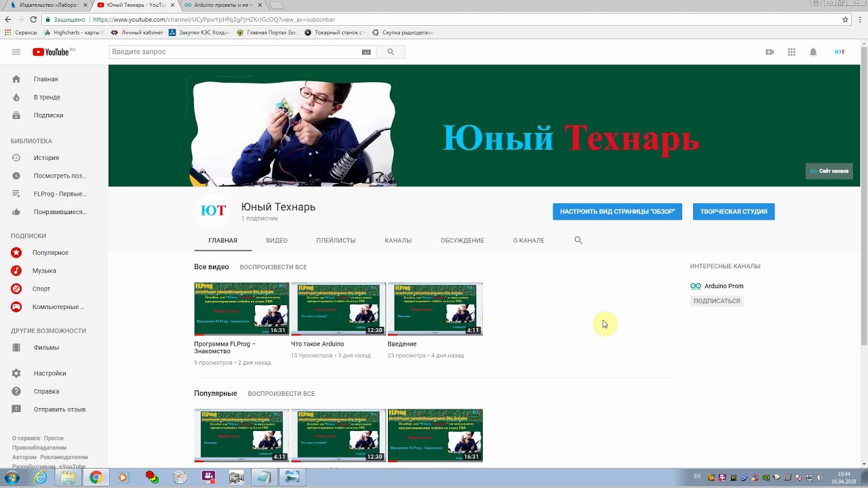Open the 4:11 thumbnail under Популярные
Screen dimensions: 868x488
(241, 436)
